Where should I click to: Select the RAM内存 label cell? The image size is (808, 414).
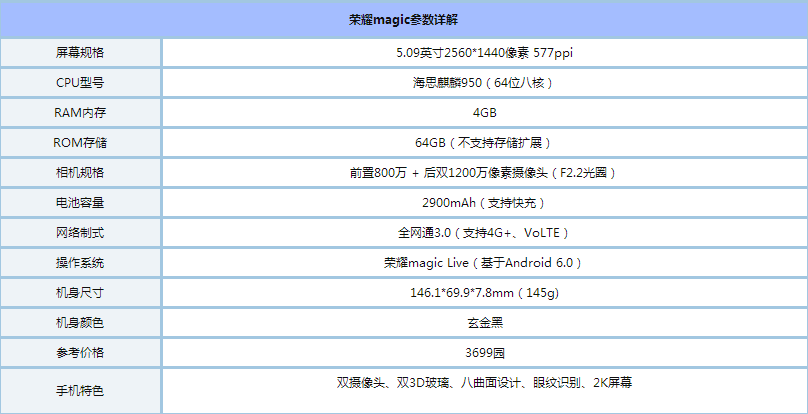pos(80,112)
